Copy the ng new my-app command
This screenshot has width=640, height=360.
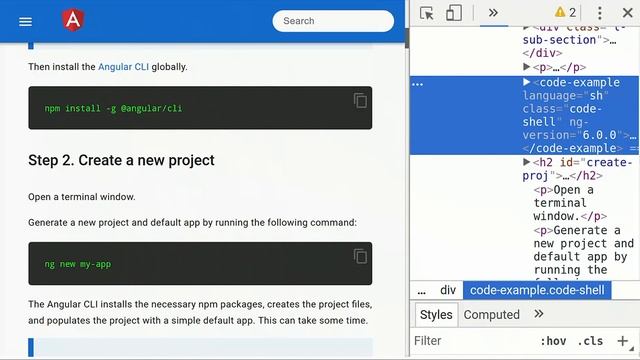(x=360, y=256)
